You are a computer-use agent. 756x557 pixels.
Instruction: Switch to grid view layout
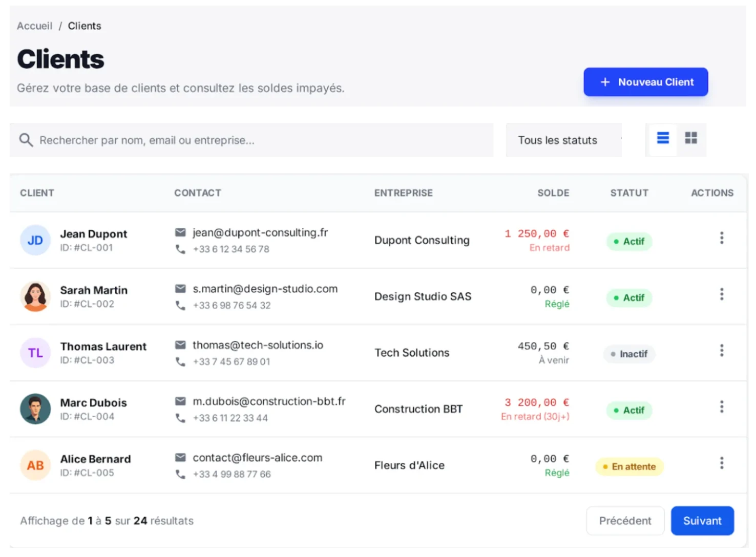[691, 138]
